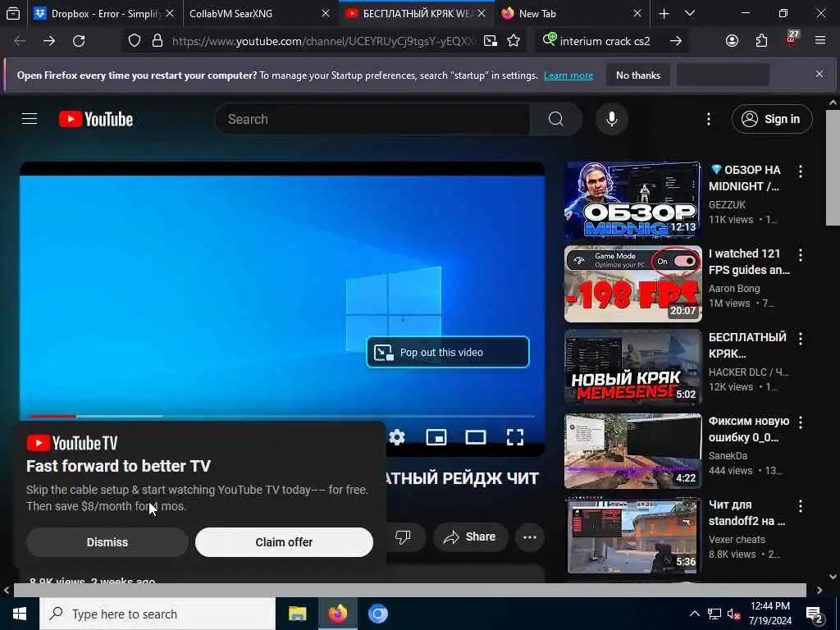Image resolution: width=840 pixels, height=630 pixels.
Task: Open File Explorer from the taskbar
Action: [297, 614]
